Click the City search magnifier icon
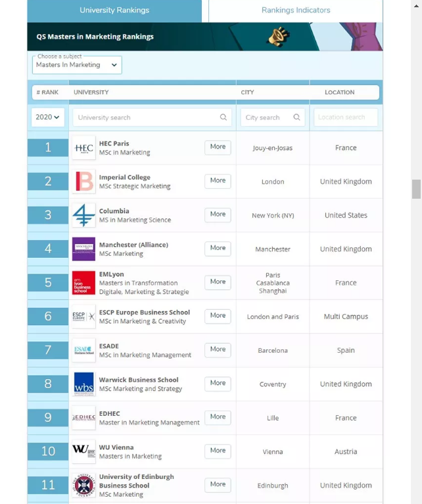This screenshot has height=504, width=422. [296, 117]
